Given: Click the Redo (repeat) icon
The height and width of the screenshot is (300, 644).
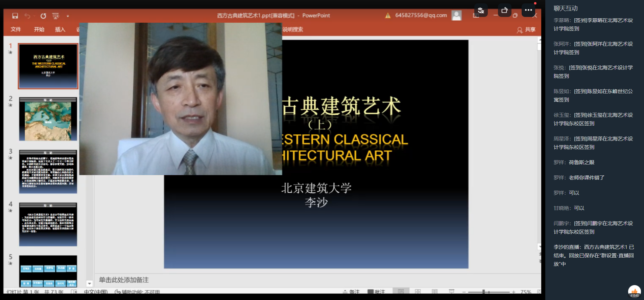Looking at the screenshot, I should click(43, 16).
